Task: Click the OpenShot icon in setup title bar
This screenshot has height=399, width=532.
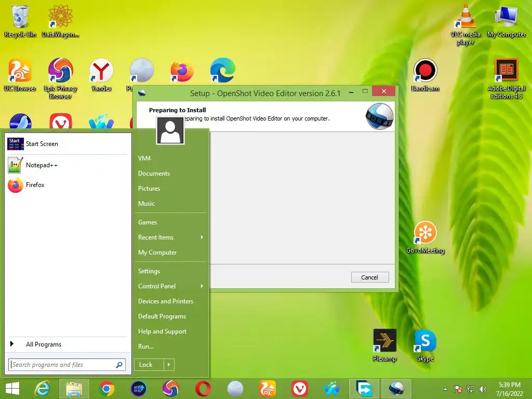Action: (142, 92)
